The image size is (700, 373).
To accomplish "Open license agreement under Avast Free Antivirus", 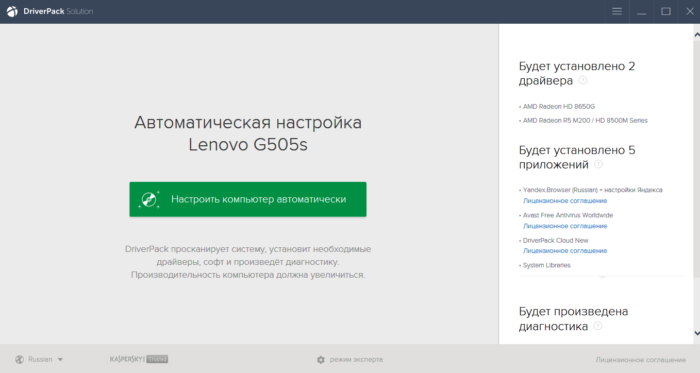I will (x=565, y=226).
